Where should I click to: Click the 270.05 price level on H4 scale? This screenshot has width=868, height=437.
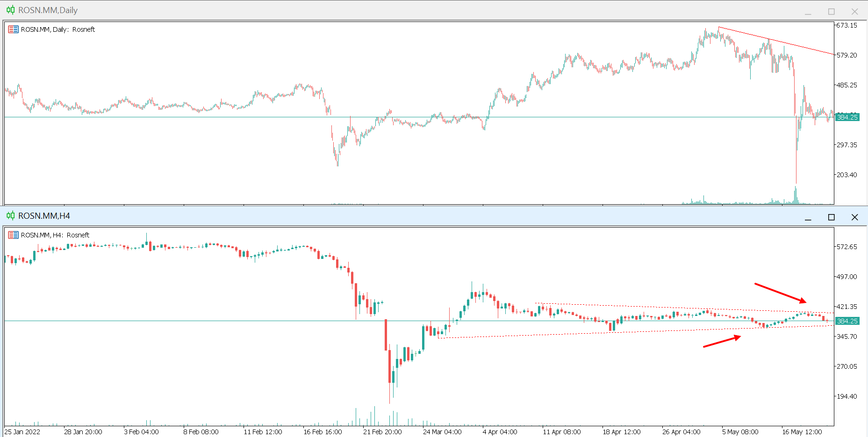[x=847, y=366]
